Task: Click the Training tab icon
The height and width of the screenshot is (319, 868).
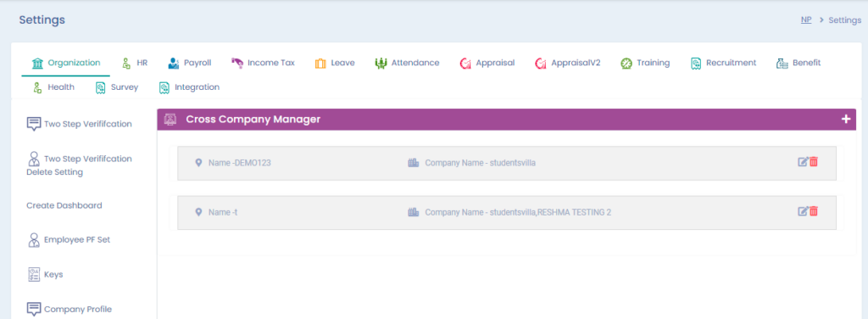Action: pos(626,63)
